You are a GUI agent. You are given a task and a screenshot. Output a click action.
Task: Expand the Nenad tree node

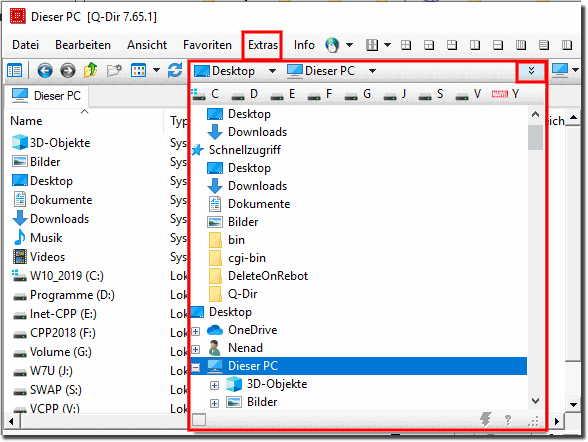[195, 349]
